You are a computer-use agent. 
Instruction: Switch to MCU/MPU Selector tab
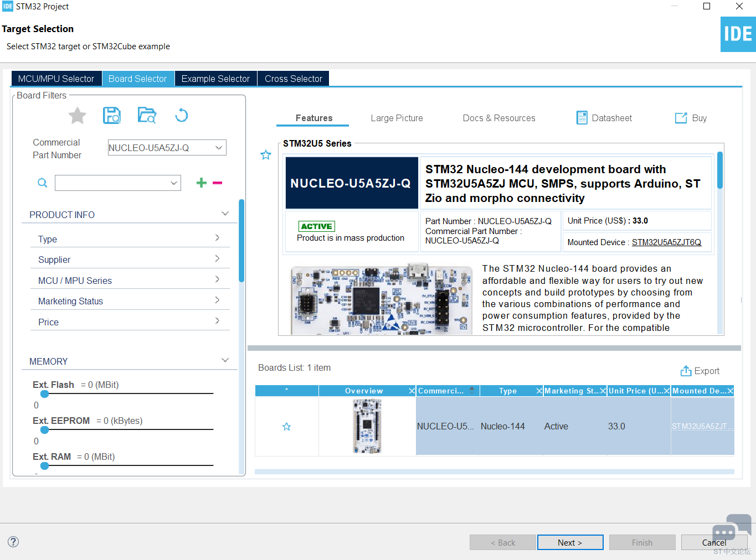[x=56, y=79]
